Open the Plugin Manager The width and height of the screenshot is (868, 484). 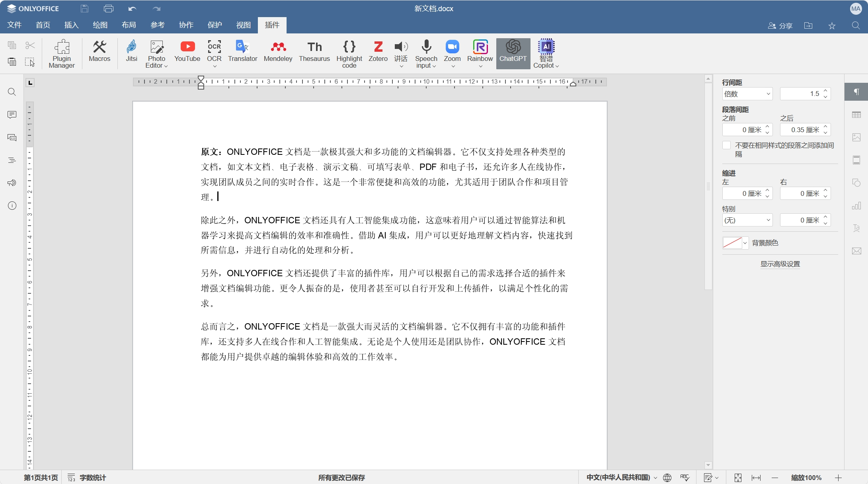[62, 54]
